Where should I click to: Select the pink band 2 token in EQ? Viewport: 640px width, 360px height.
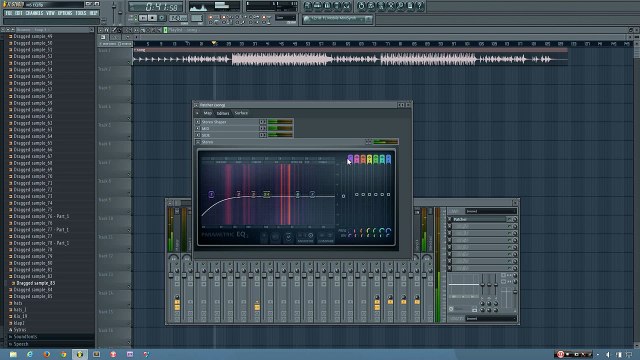[357, 159]
